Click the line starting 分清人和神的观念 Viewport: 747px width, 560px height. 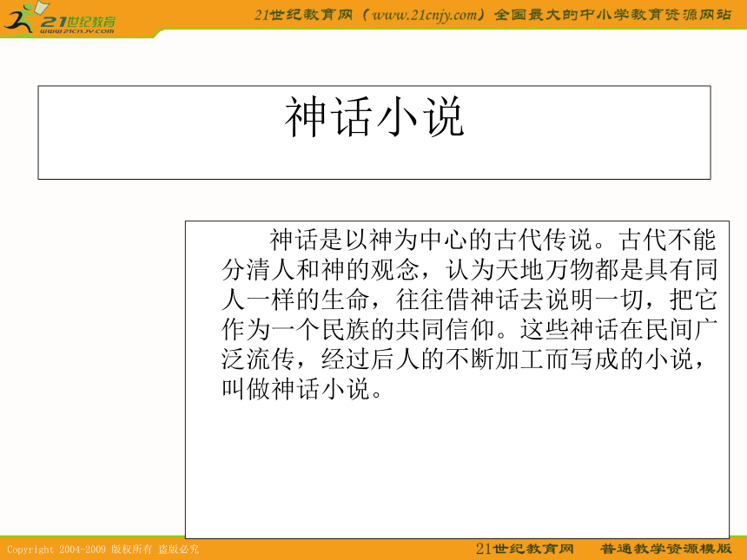(469, 269)
